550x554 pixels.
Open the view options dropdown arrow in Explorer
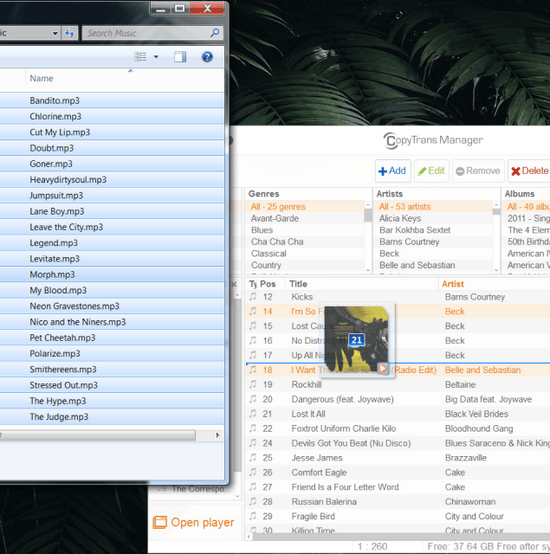pos(156,57)
